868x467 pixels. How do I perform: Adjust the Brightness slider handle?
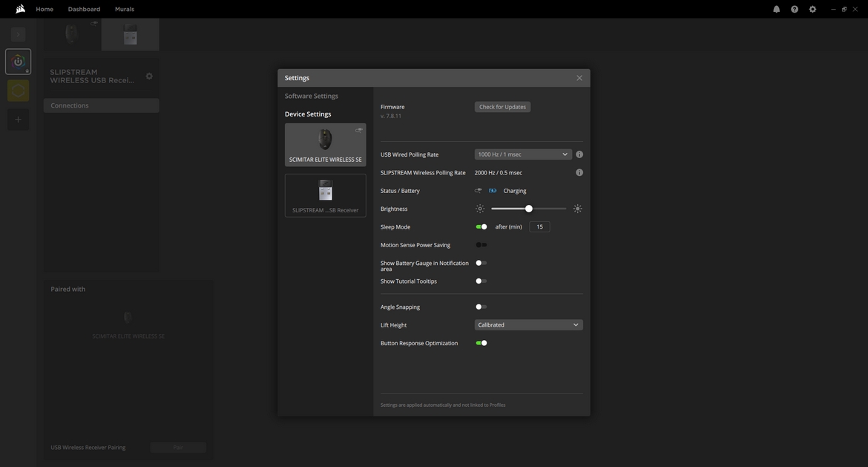pyautogui.click(x=529, y=209)
